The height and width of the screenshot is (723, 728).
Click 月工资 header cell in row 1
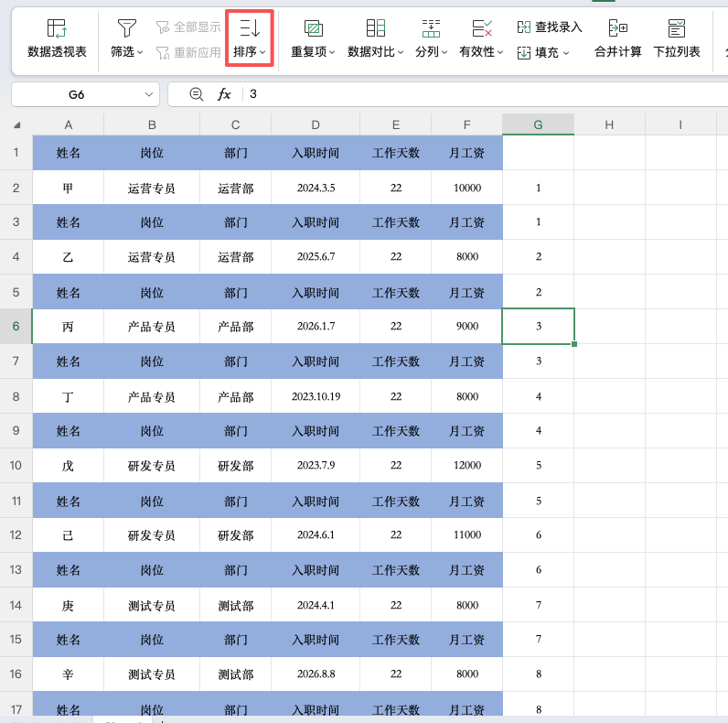pyautogui.click(x=467, y=153)
